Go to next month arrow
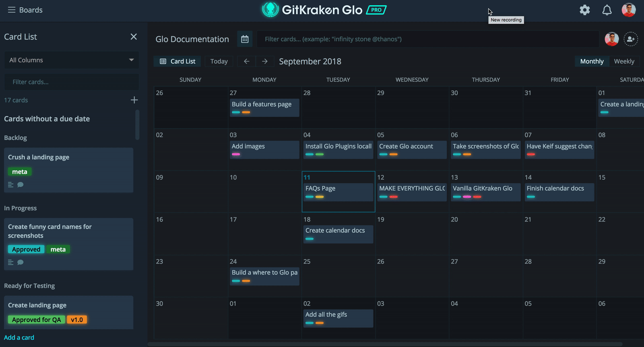Screen dimensions: 644x347 265,61
